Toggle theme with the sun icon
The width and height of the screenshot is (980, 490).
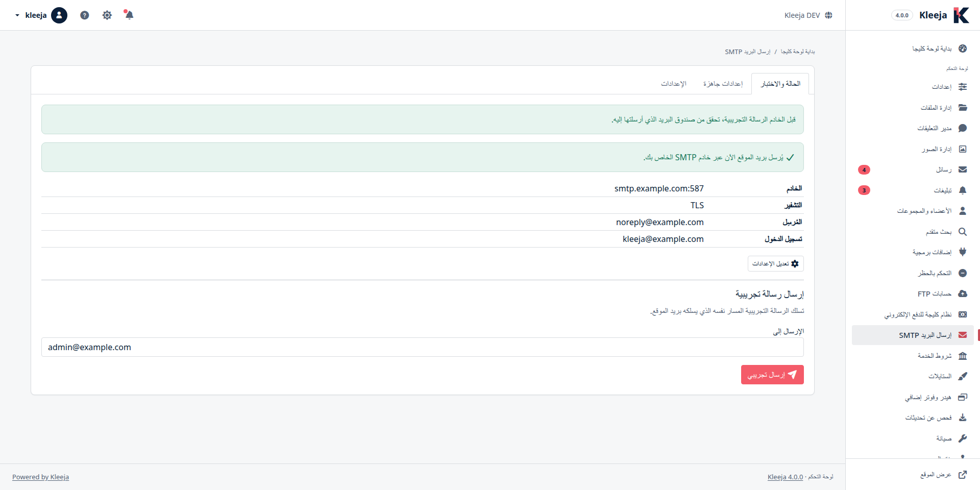tap(107, 15)
